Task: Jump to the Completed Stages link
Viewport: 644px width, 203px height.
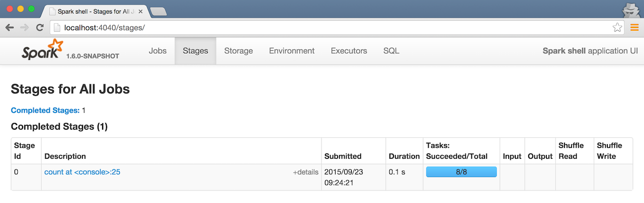Action: click(45, 111)
